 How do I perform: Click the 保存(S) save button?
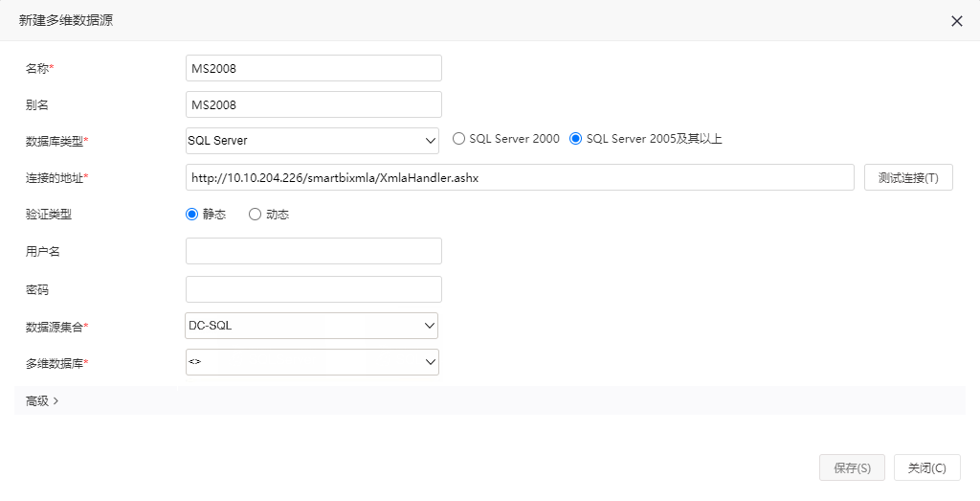point(853,467)
